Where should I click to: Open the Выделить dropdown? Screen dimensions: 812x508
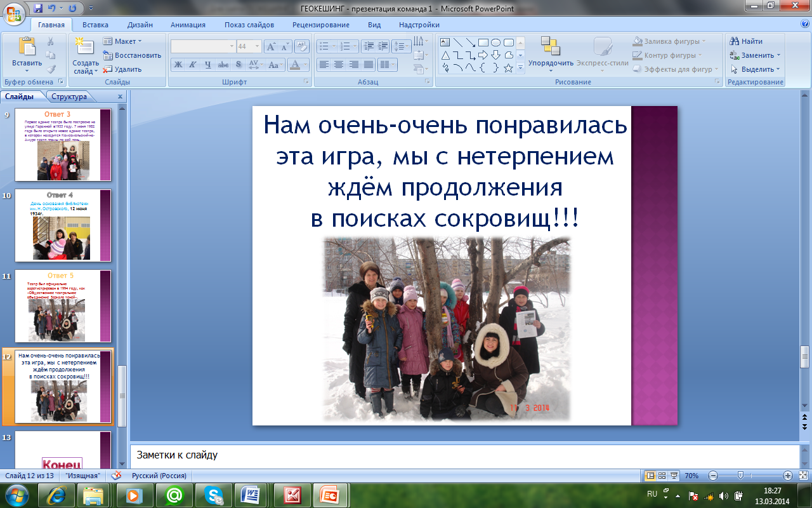click(x=756, y=69)
